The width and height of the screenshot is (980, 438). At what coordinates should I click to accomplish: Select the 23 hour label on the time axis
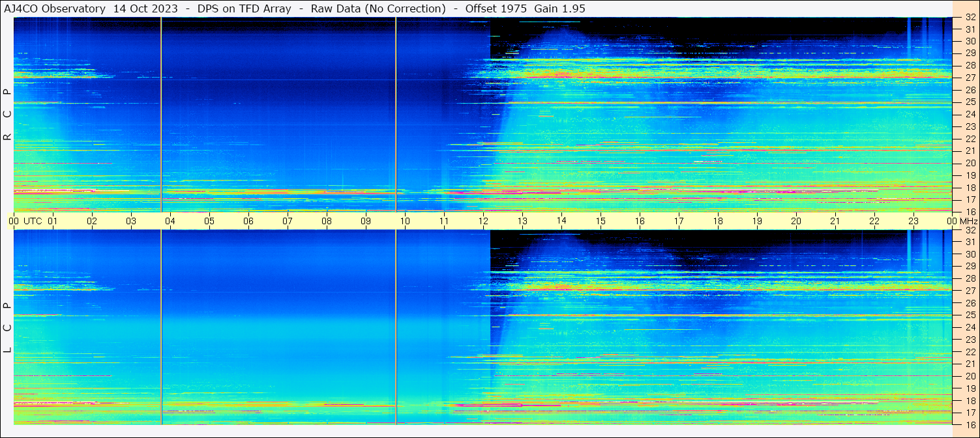point(913,221)
